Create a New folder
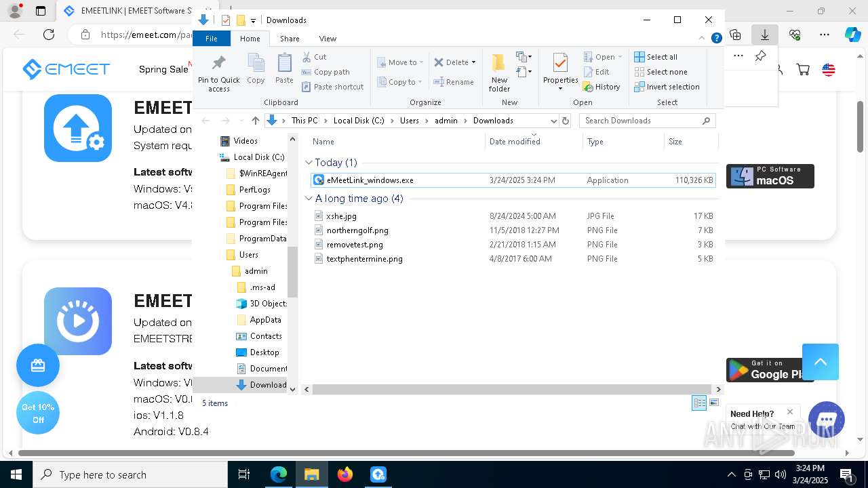868x488 pixels. coord(499,73)
